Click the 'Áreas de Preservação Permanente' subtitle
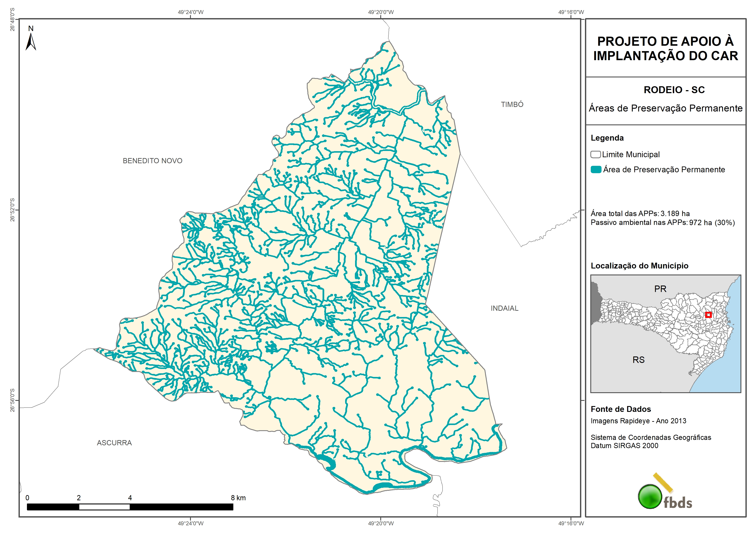The image size is (756, 535). coord(666,108)
